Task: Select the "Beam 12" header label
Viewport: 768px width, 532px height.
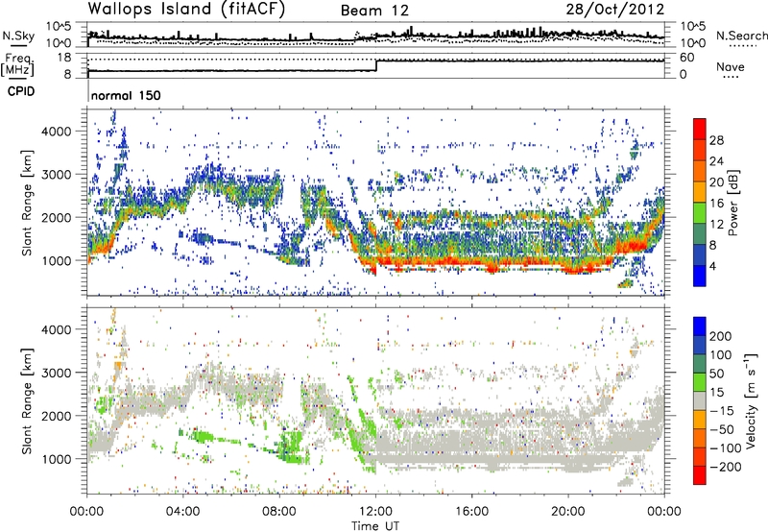Action: point(374,11)
